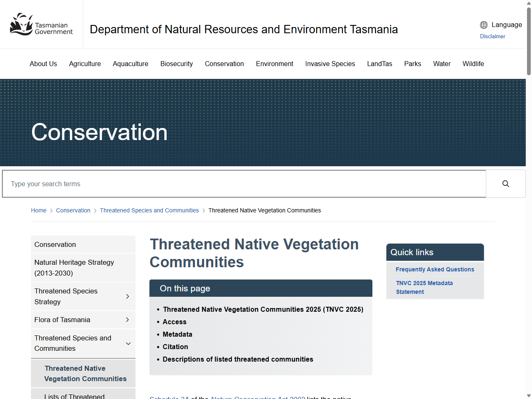Click the scrollbar up arrow
This screenshot has width=532, height=399.
click(x=529, y=3)
